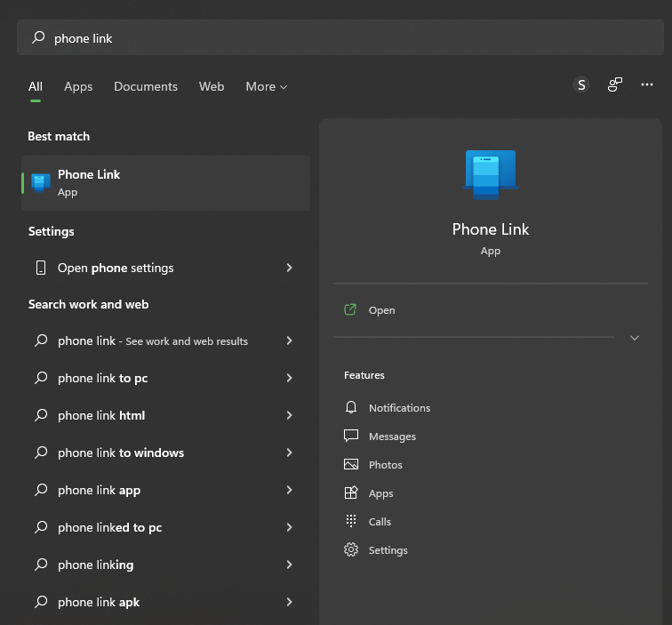Expand arrow for phone link web results
Image resolution: width=672 pixels, height=625 pixels.
[x=289, y=341]
